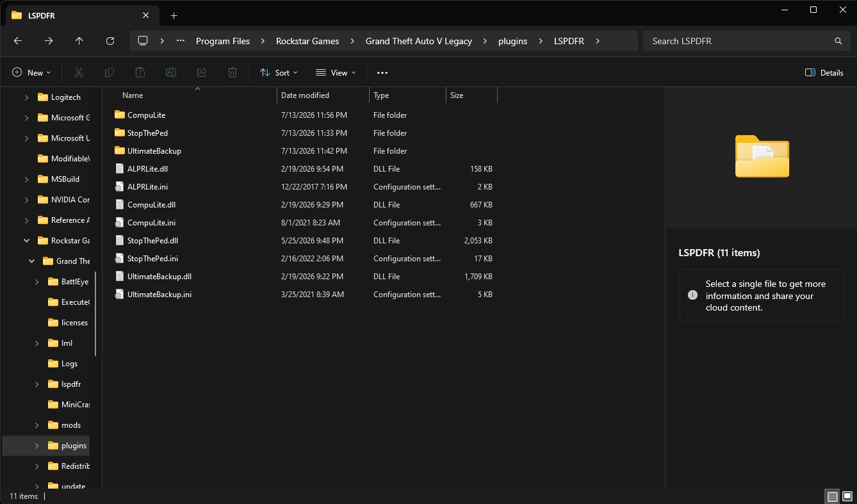
Task: Select the ALPRLite.ini file
Action: click(304, 186)
